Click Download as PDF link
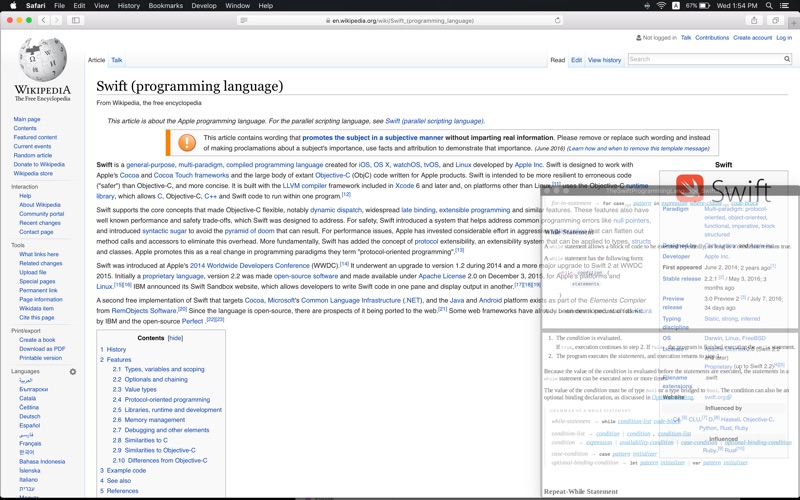This screenshot has height=500, width=800. coord(42,349)
